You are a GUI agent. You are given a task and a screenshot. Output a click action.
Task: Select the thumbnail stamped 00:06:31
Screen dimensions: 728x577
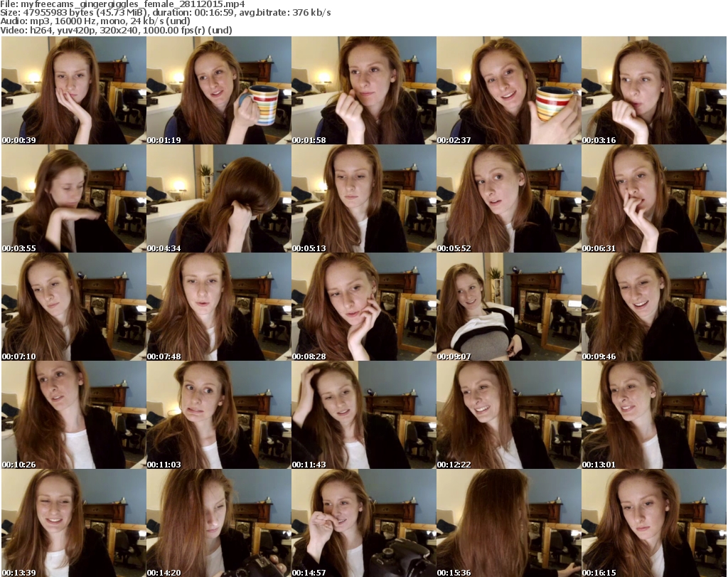(x=654, y=198)
